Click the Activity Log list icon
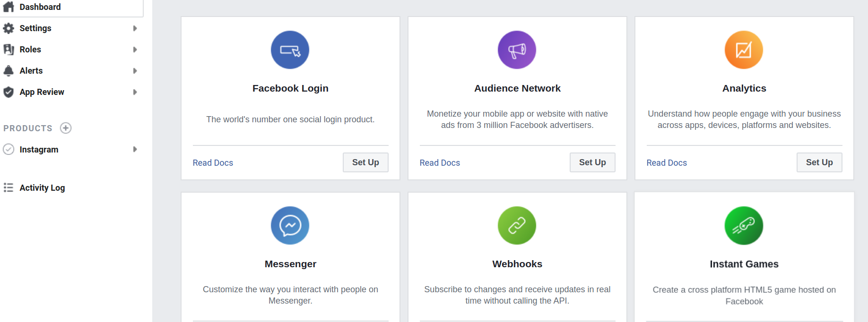 click(9, 187)
